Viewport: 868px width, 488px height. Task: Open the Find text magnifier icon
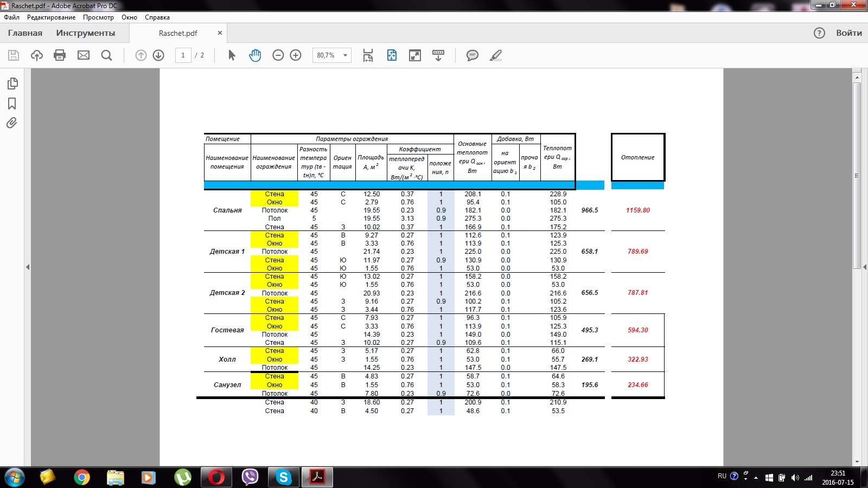pyautogui.click(x=107, y=55)
